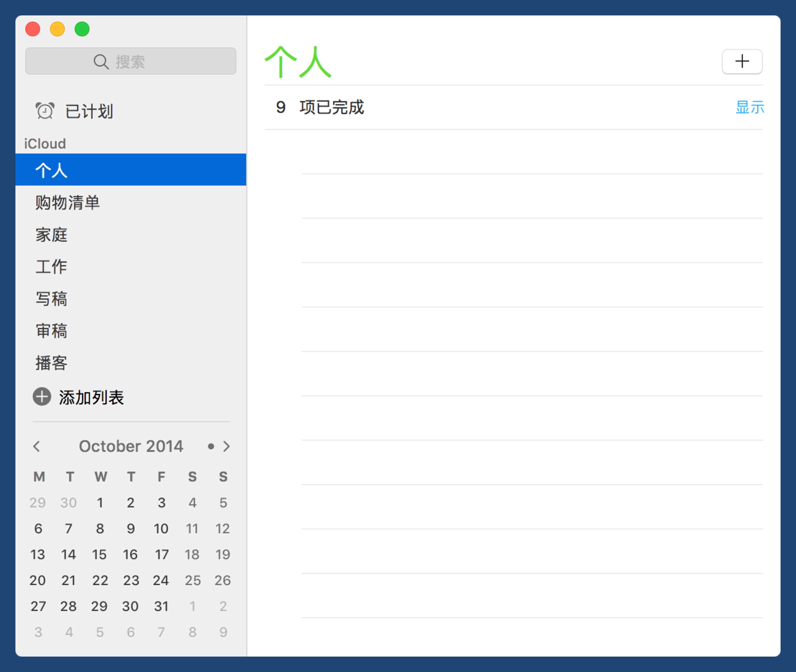The height and width of the screenshot is (672, 796).
Task: Go to next month in calendar
Action: click(226, 446)
